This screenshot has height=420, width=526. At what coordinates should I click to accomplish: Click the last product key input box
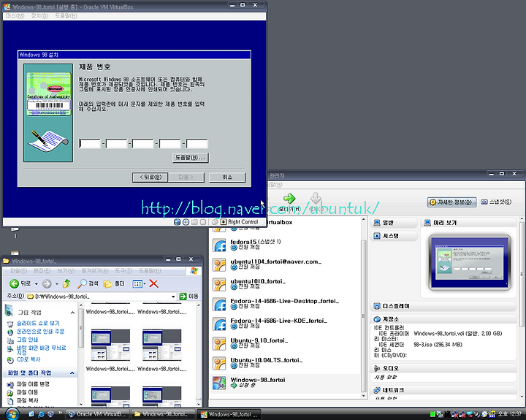pos(197,144)
